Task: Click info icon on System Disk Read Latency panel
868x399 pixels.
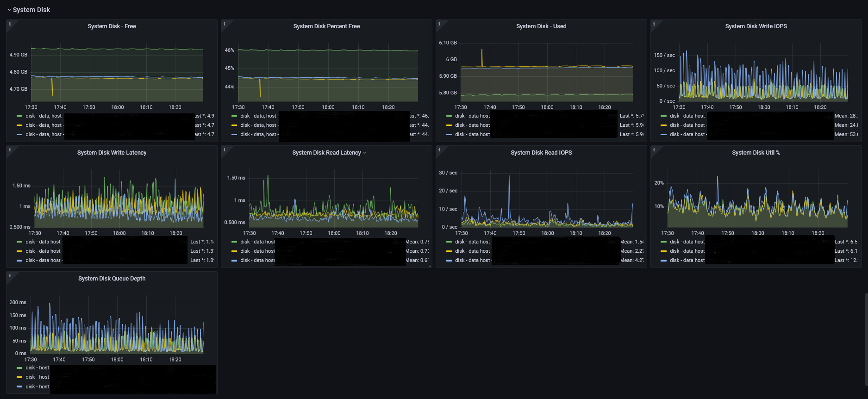Action: (x=225, y=150)
